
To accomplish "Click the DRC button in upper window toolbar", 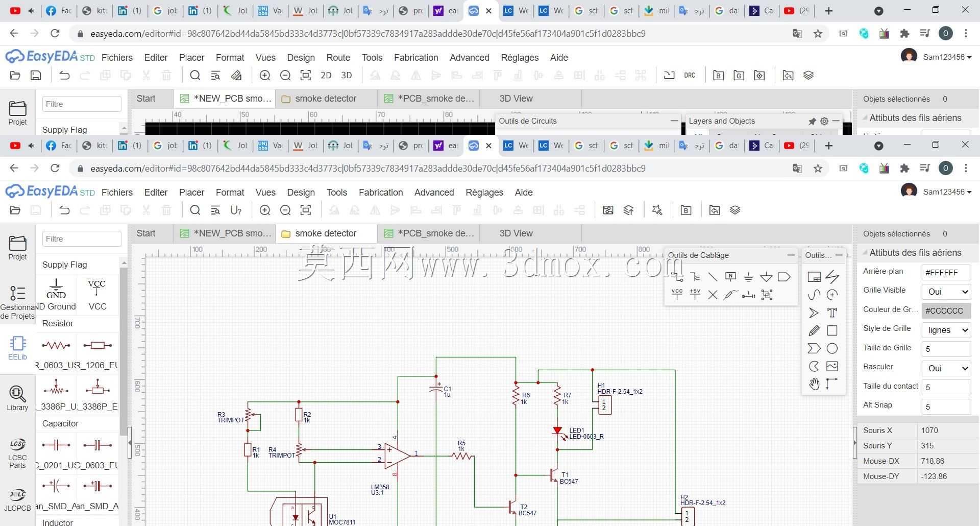I will click(x=690, y=75).
